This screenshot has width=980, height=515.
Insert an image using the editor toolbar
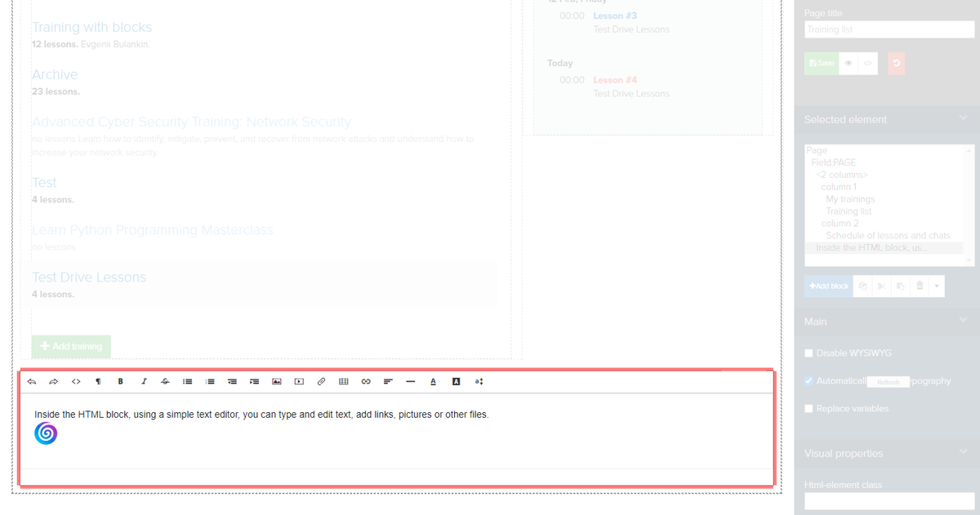[x=277, y=381]
